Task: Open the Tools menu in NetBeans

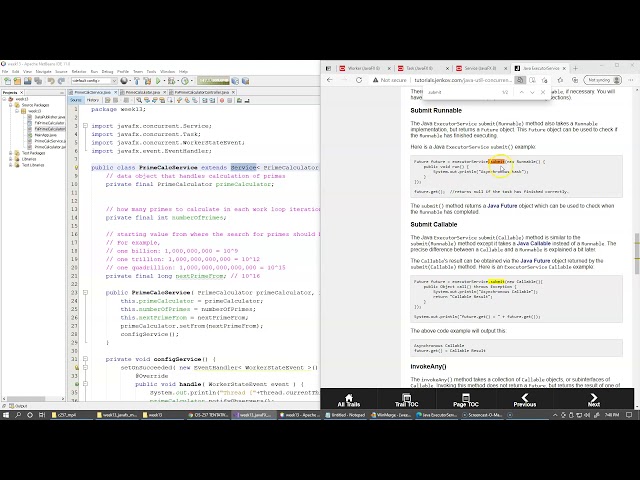Action: (151, 71)
